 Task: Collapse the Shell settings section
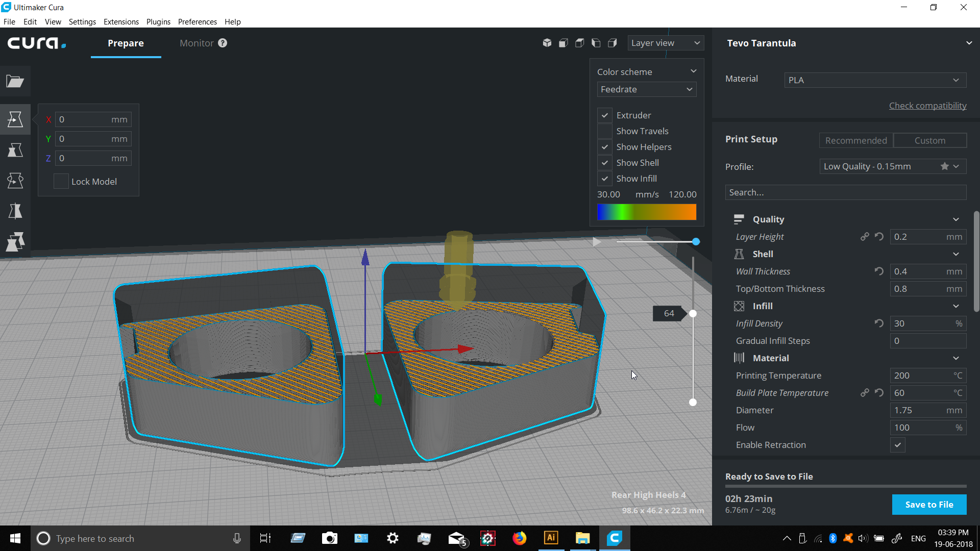(956, 254)
